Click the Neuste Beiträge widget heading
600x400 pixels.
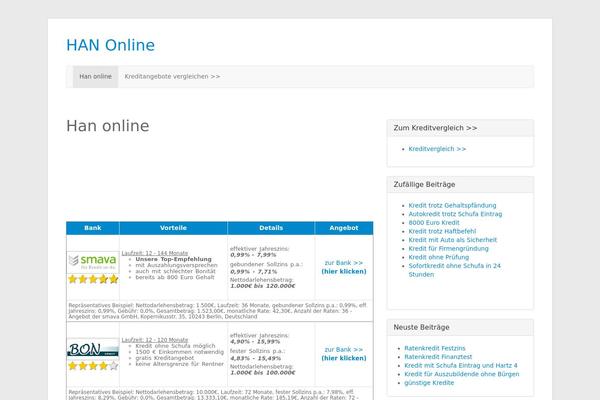(x=421, y=328)
